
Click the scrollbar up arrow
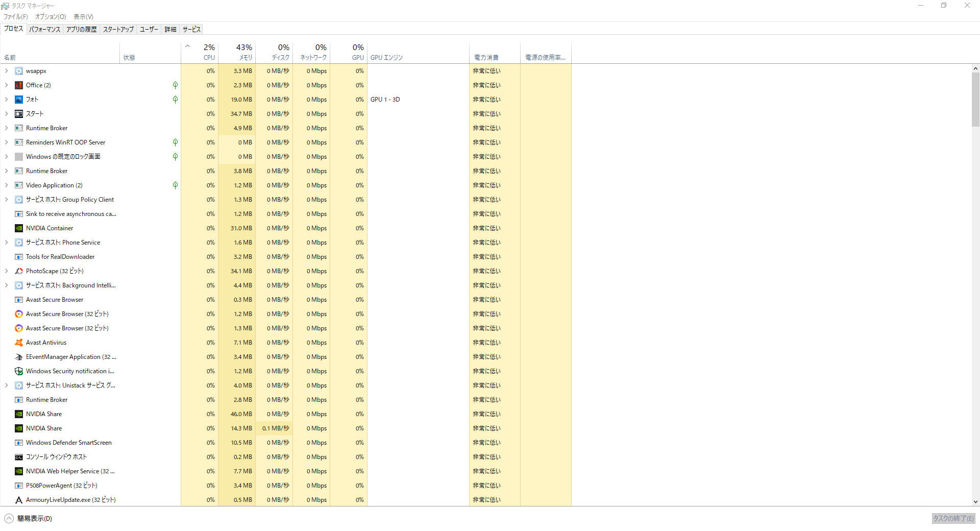tap(975, 68)
